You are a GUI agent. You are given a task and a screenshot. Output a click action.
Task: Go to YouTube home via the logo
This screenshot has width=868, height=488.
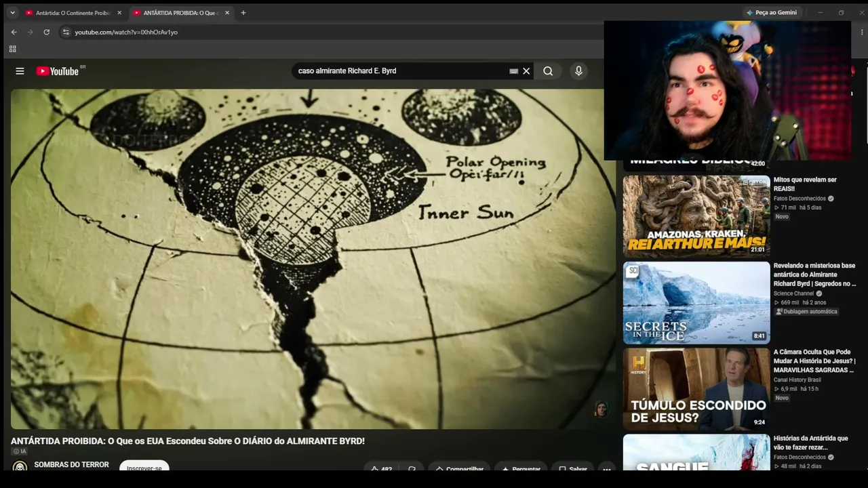coord(58,71)
